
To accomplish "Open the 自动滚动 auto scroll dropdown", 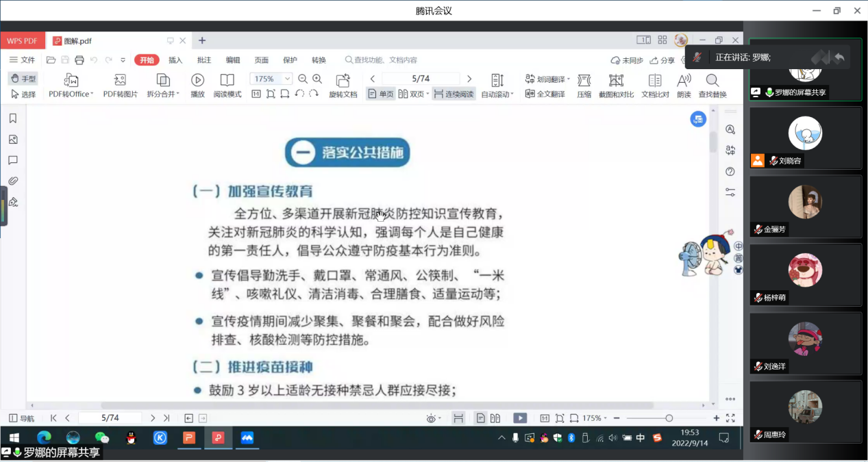I will pos(497,94).
